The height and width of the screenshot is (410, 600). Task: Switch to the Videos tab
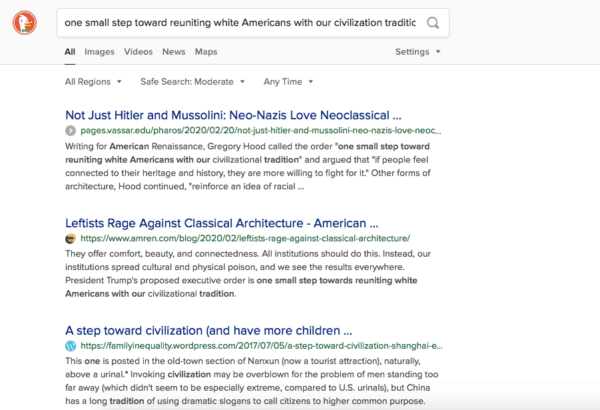[138, 52]
